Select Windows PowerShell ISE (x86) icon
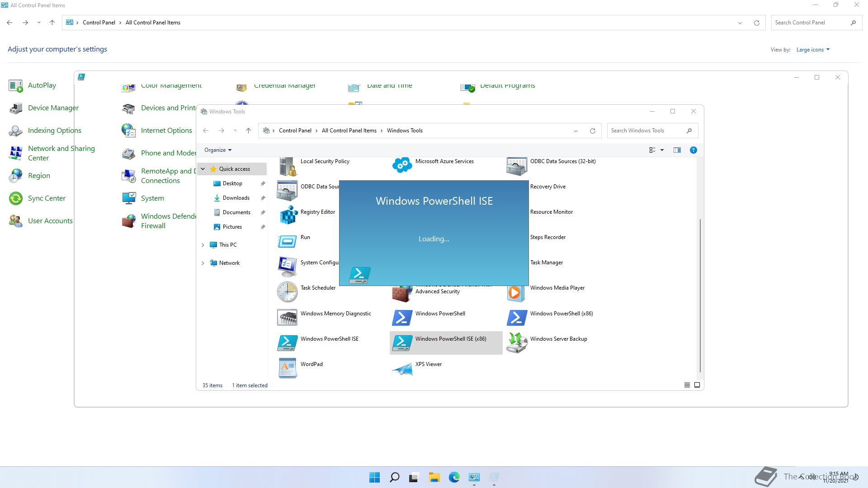 click(402, 343)
